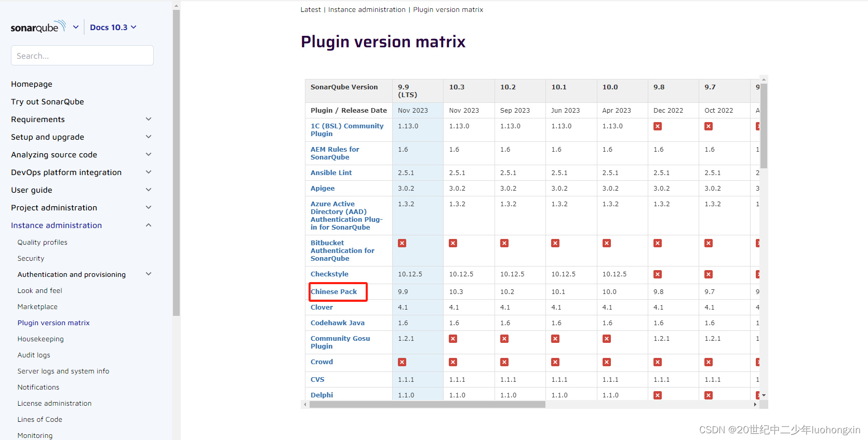Open the Monitoring sidebar item
This screenshot has height=440, width=868.
pos(35,435)
